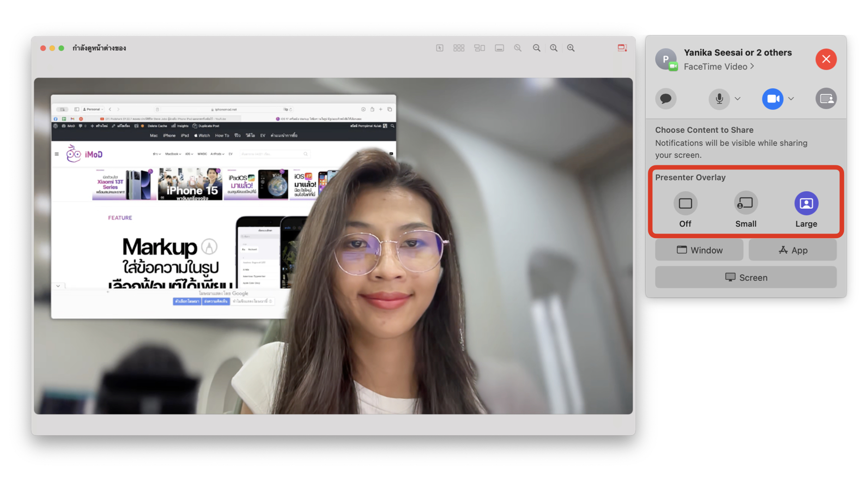Screen dimensions: 868x488
Task: Mute the microphone
Action: (719, 99)
